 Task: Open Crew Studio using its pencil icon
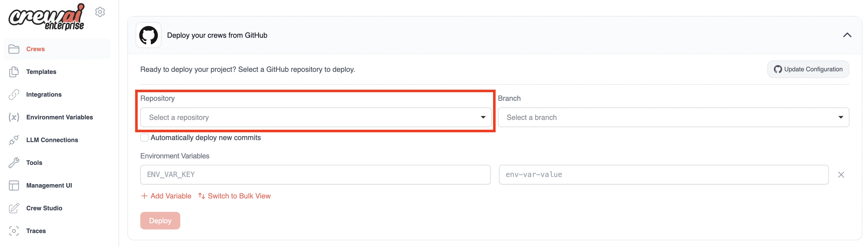(14, 208)
